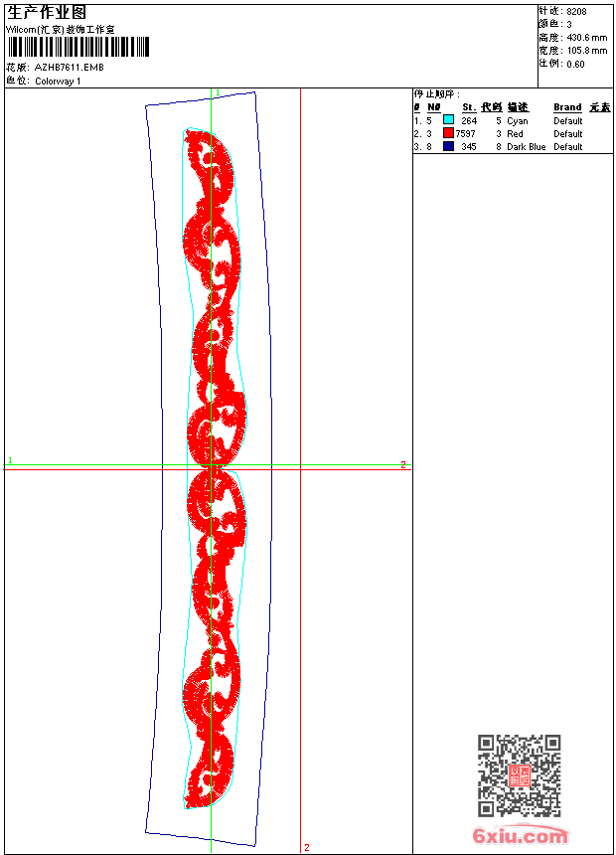Click the Wilcom(汇京) studio name text
616x855 pixels.
tap(60, 30)
